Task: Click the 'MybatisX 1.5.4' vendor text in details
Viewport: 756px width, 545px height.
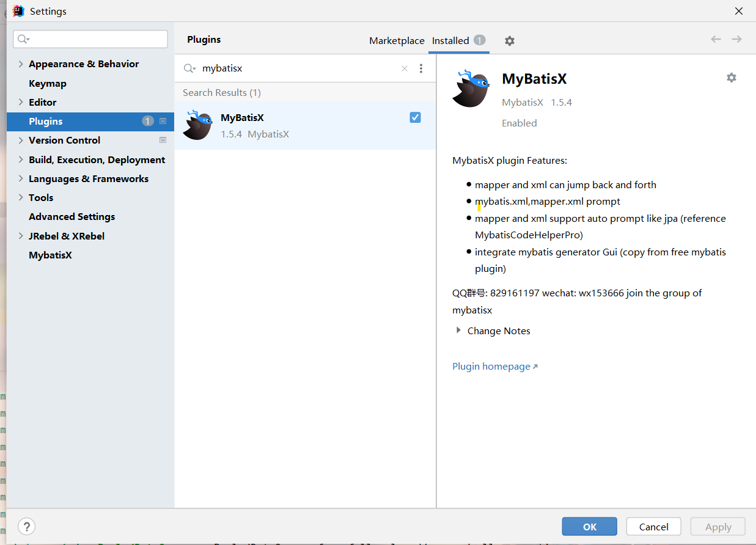Action: (x=537, y=102)
